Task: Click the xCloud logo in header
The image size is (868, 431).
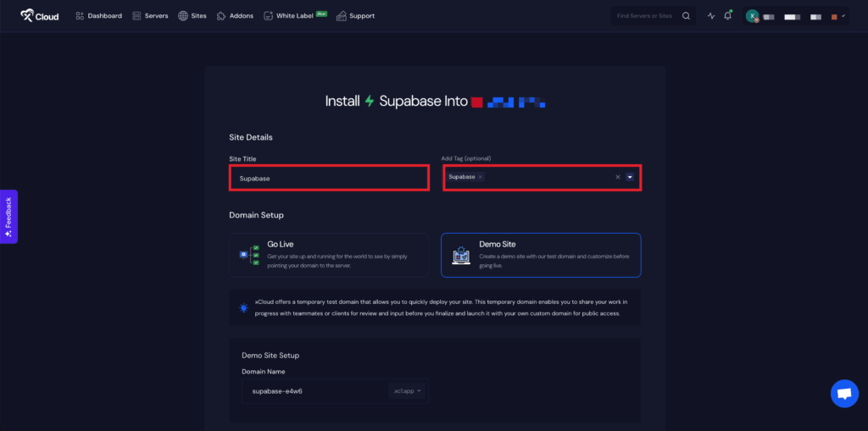Action: [x=40, y=15]
